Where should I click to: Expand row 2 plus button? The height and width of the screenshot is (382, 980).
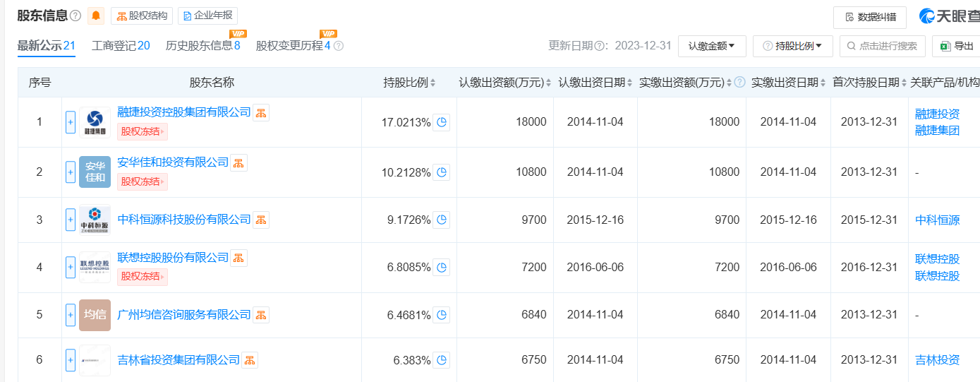coord(71,172)
